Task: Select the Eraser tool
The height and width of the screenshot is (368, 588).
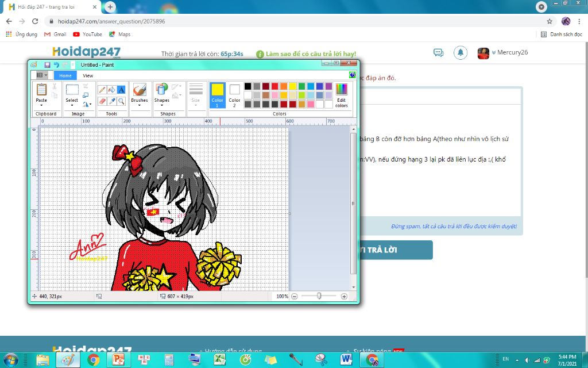Action: pyautogui.click(x=102, y=101)
